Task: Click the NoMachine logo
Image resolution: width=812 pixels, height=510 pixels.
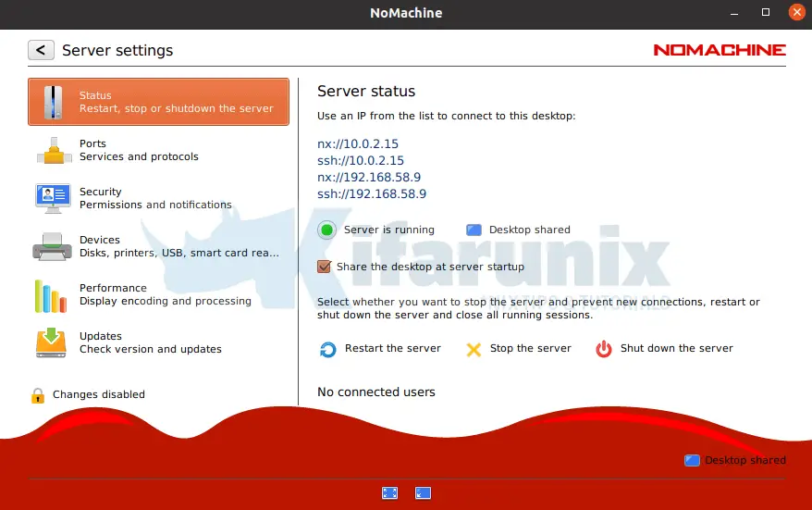Action: [720, 50]
